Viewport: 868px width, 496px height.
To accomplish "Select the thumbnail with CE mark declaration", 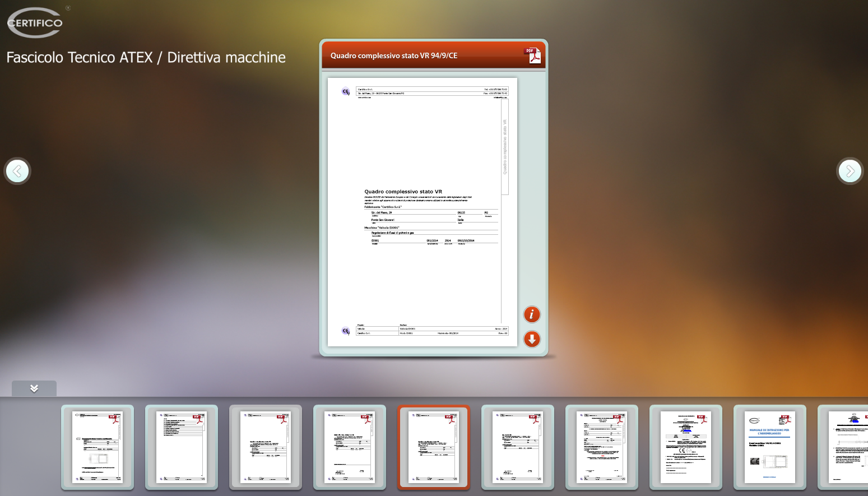I will pos(686,447).
